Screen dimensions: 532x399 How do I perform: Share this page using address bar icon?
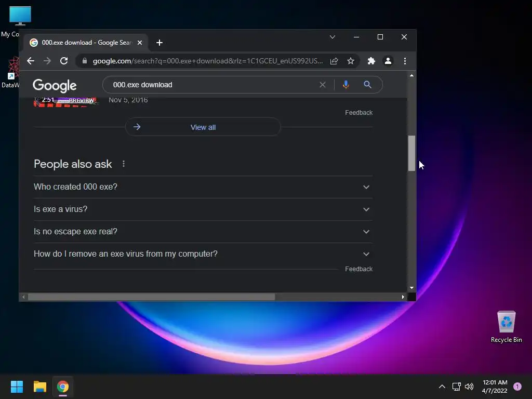334,61
